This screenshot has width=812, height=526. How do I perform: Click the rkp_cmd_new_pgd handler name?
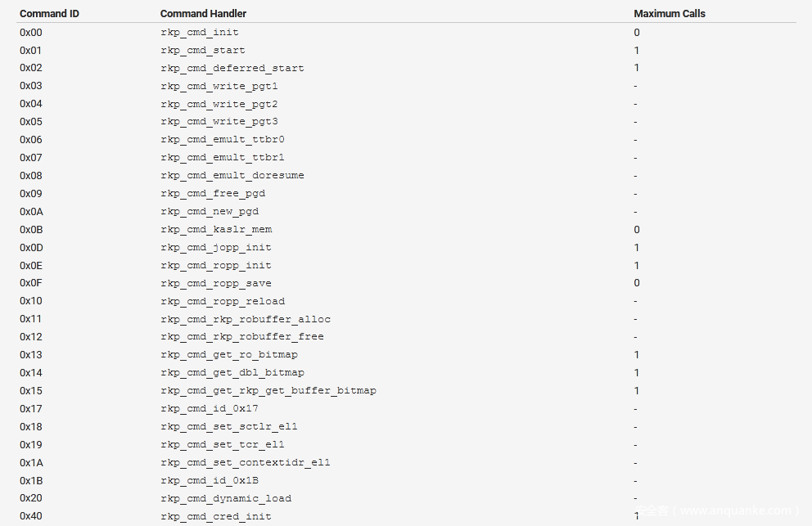tap(210, 212)
